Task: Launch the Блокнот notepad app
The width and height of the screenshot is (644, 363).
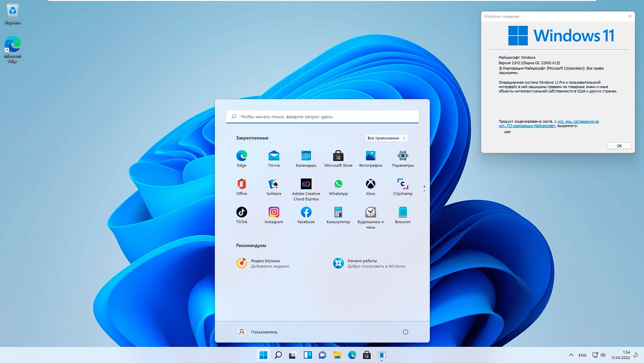Action: click(x=403, y=215)
